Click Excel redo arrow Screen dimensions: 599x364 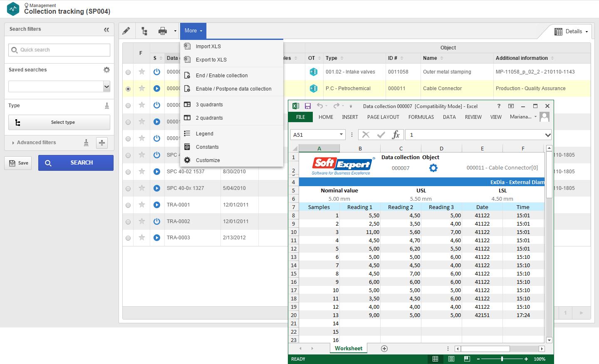coord(337,106)
